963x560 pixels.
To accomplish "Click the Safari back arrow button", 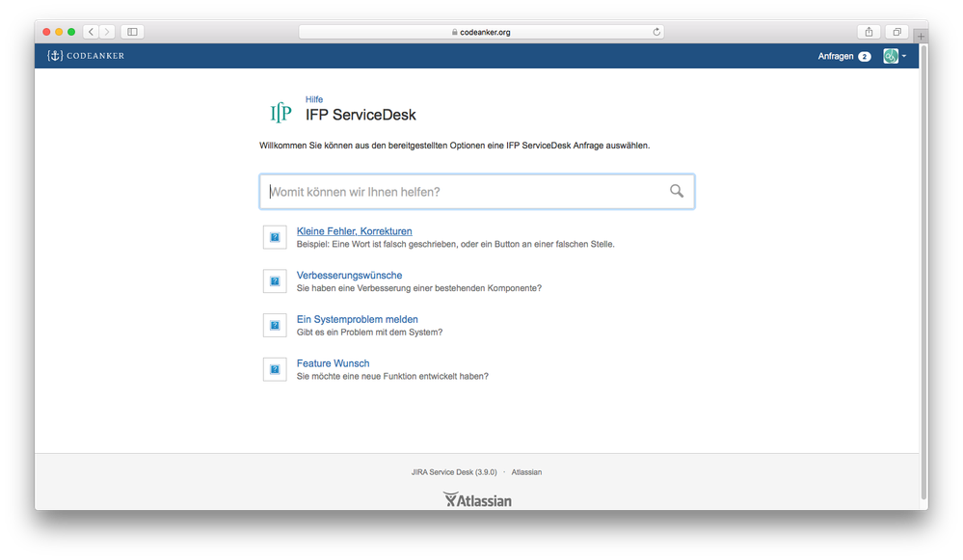I will [91, 32].
